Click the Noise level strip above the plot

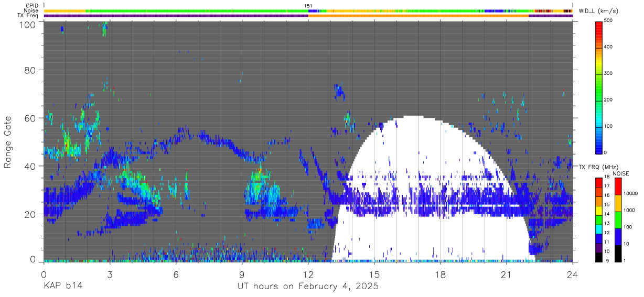(308, 10)
